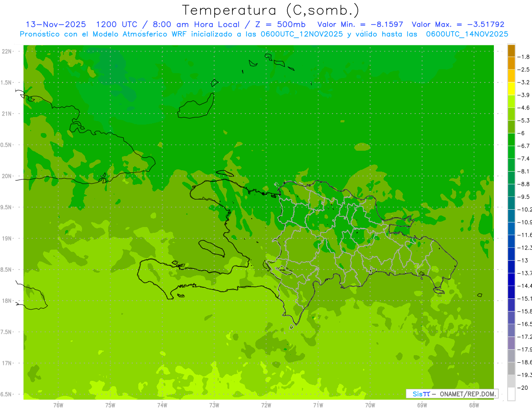
Task: Click the '18N' latitude label
Action: tap(7, 301)
